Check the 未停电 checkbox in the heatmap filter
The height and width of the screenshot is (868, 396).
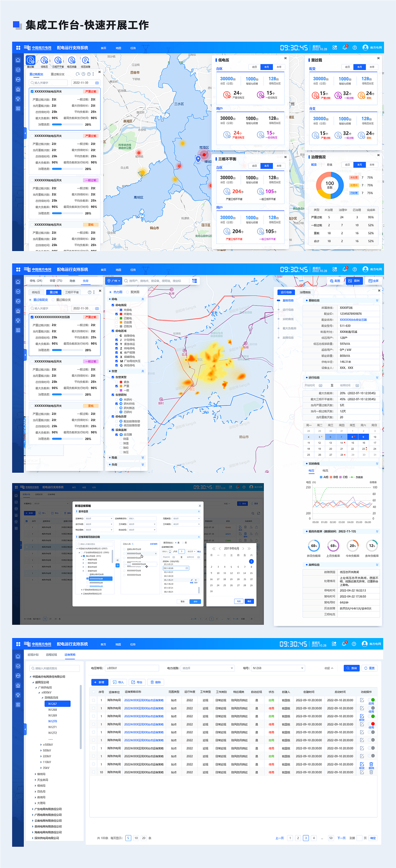[117, 310]
